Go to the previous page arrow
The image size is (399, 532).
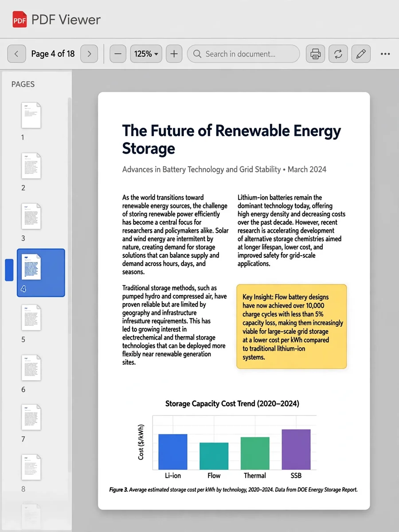pyautogui.click(x=16, y=54)
